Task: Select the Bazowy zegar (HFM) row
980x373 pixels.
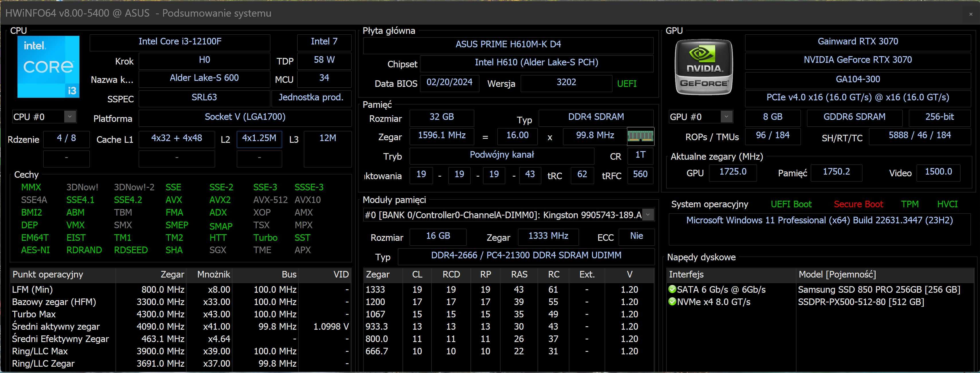Action: click(180, 302)
